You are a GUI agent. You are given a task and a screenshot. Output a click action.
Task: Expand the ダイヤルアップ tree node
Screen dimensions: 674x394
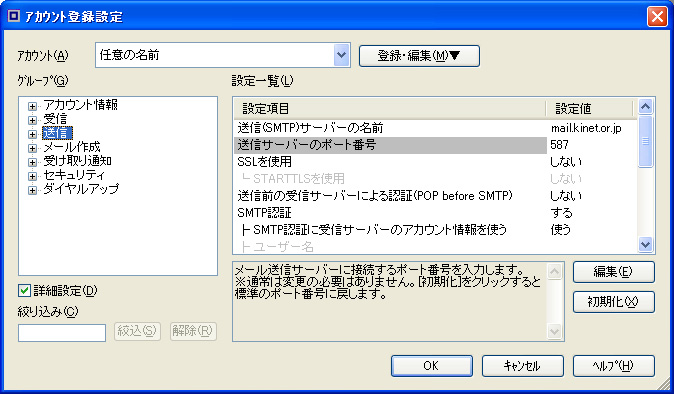tap(32, 190)
